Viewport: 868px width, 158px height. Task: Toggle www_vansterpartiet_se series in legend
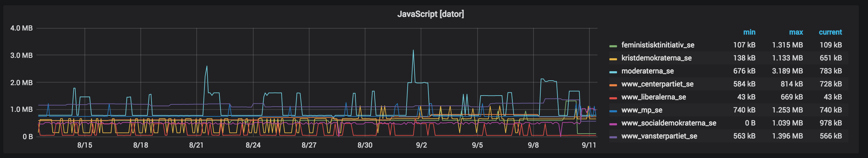point(659,137)
